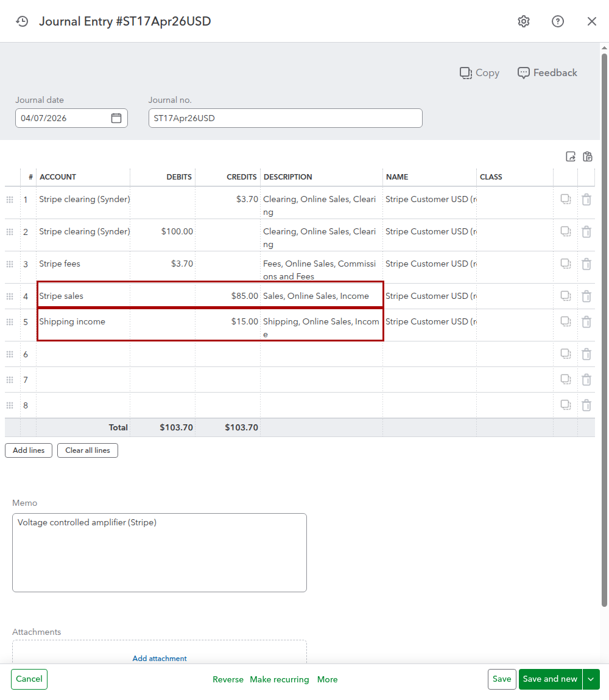Viewport: 609px width, 700px height.
Task: Copy line 2 with $100.00 debit
Action: coord(566,231)
